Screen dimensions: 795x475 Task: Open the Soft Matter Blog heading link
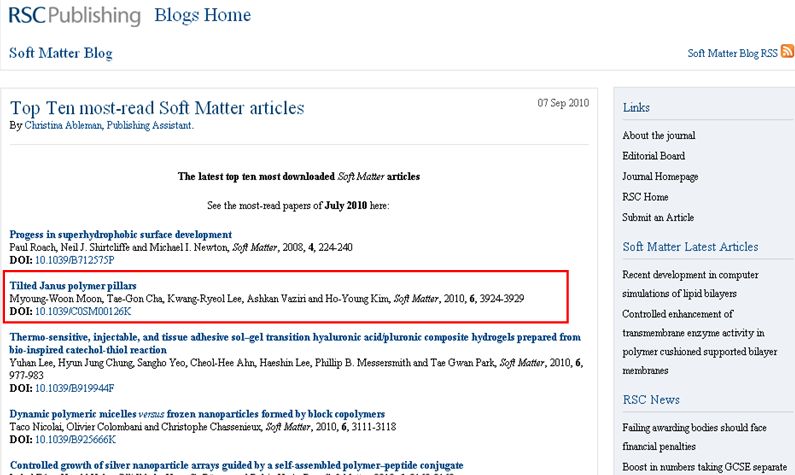point(61,53)
